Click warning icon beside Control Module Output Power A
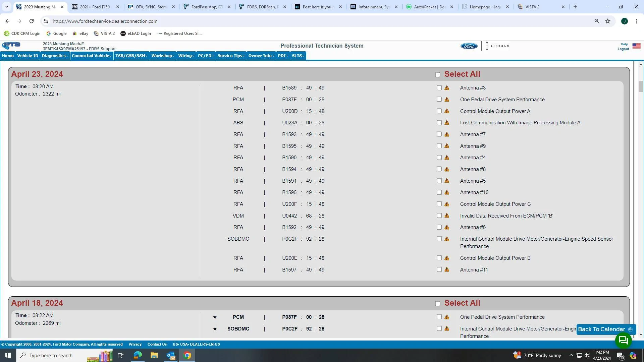644x362 pixels. pos(447,111)
